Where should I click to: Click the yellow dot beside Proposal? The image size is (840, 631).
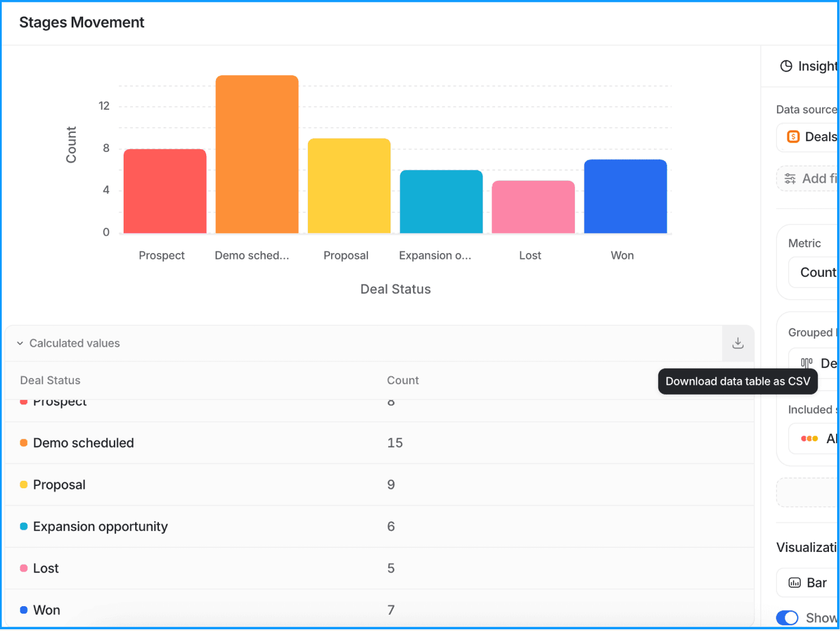24,485
